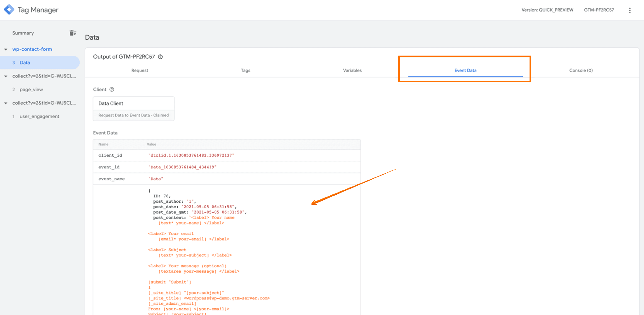Screen dimensions: 644x315
Task: Collapse the wp-contact-form request group
Action: [6, 49]
